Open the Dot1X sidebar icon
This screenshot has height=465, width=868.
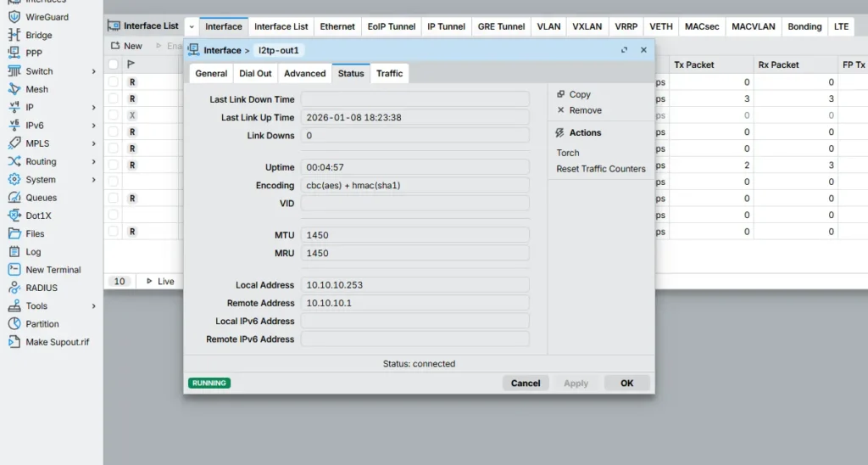point(14,216)
